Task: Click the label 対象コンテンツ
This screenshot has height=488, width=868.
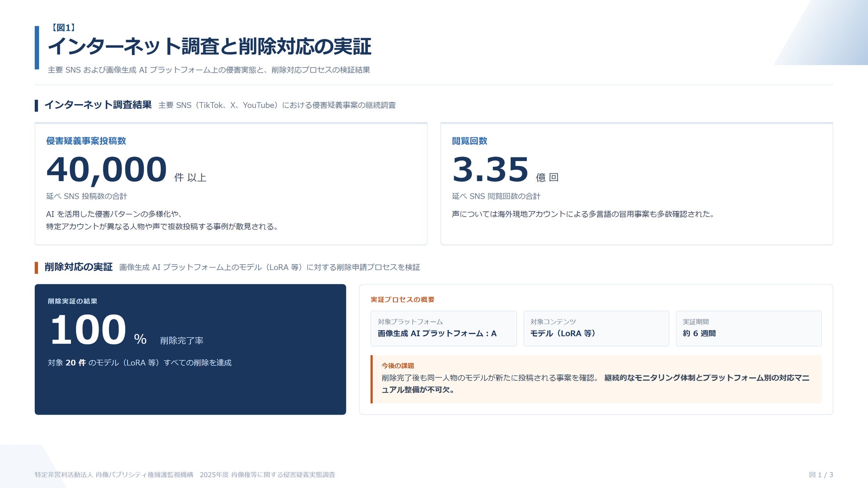Action: pos(553,322)
